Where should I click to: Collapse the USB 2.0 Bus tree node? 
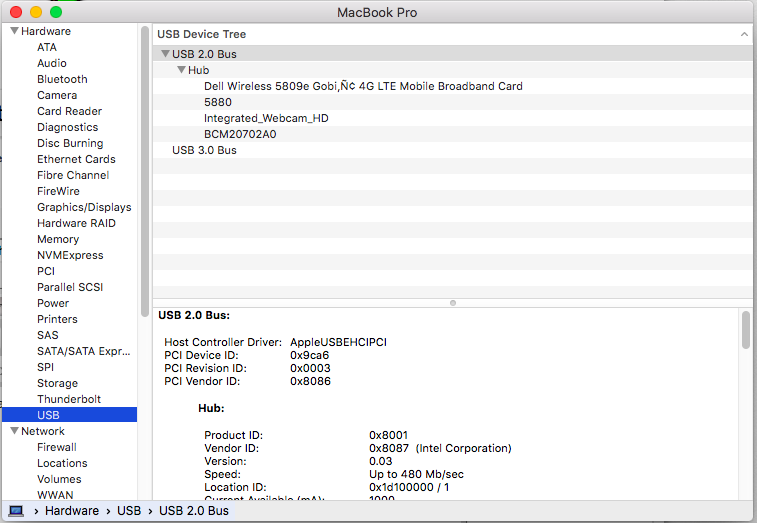[x=165, y=54]
